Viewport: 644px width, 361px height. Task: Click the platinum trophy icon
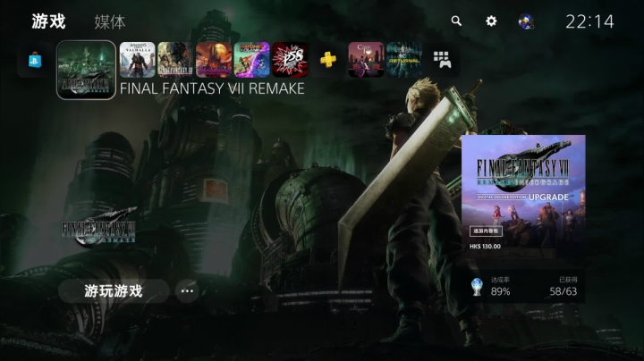(x=477, y=287)
